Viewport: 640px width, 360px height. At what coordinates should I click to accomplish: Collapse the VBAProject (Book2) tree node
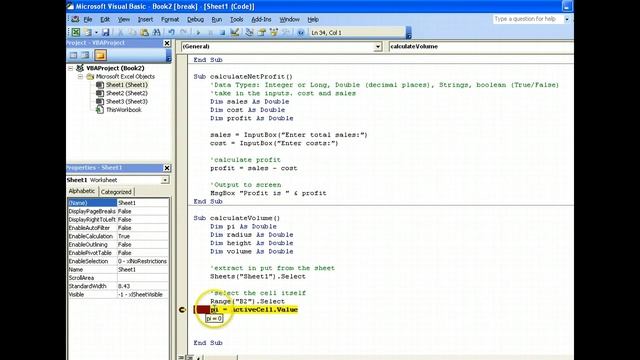coord(71,68)
